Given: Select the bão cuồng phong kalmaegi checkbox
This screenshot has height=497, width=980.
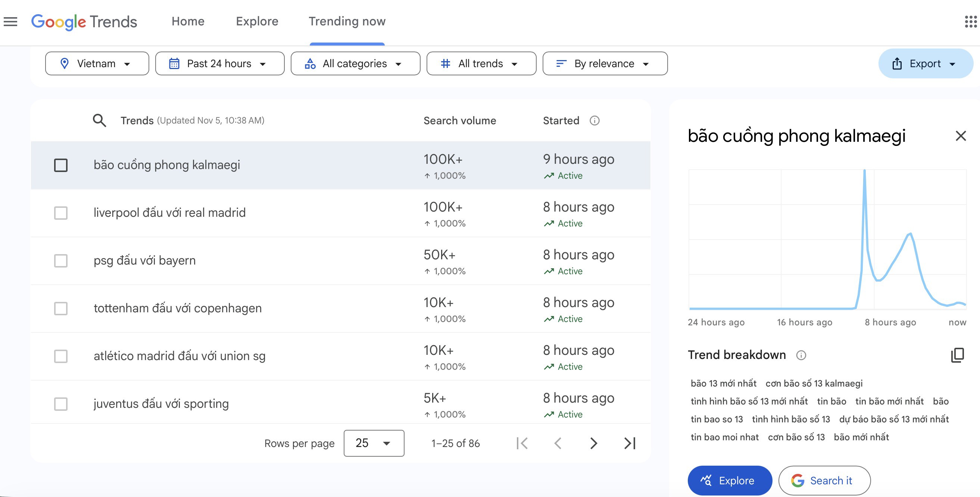Looking at the screenshot, I should tap(60, 165).
